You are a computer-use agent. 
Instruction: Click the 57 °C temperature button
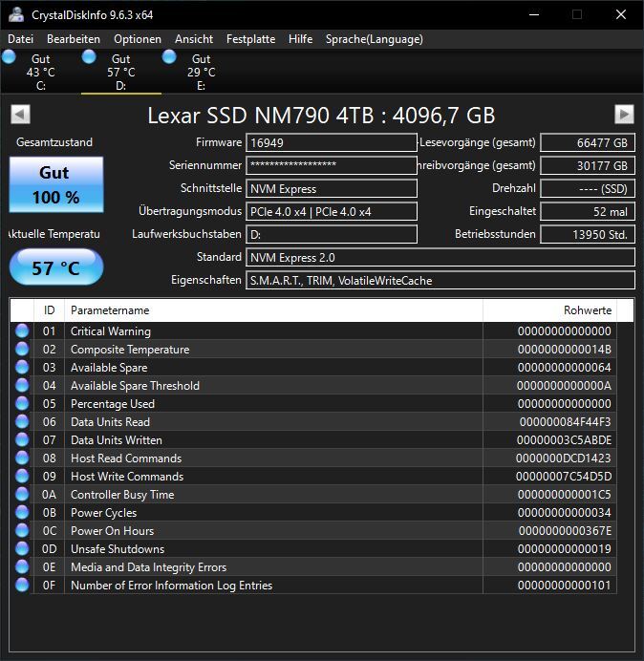(56, 267)
